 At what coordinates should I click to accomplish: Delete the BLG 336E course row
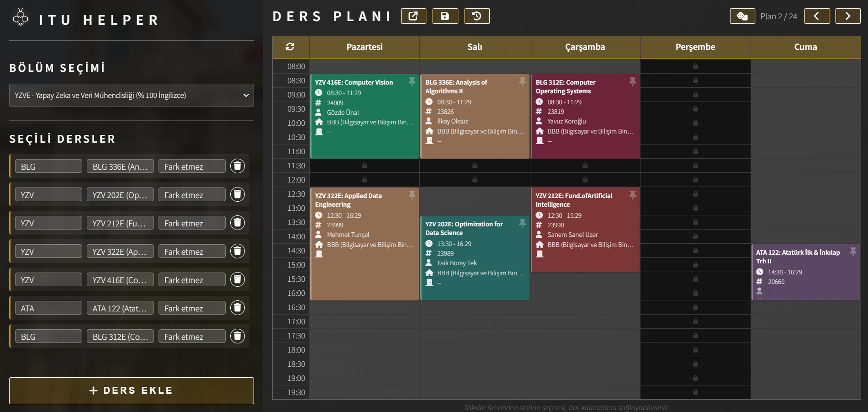tap(238, 166)
